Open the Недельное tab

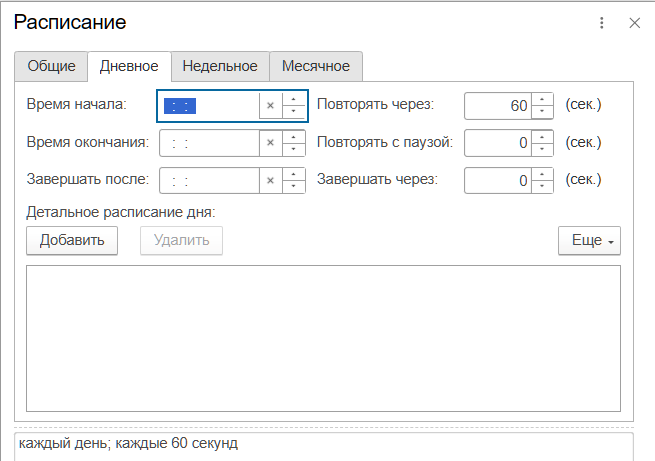(220, 66)
